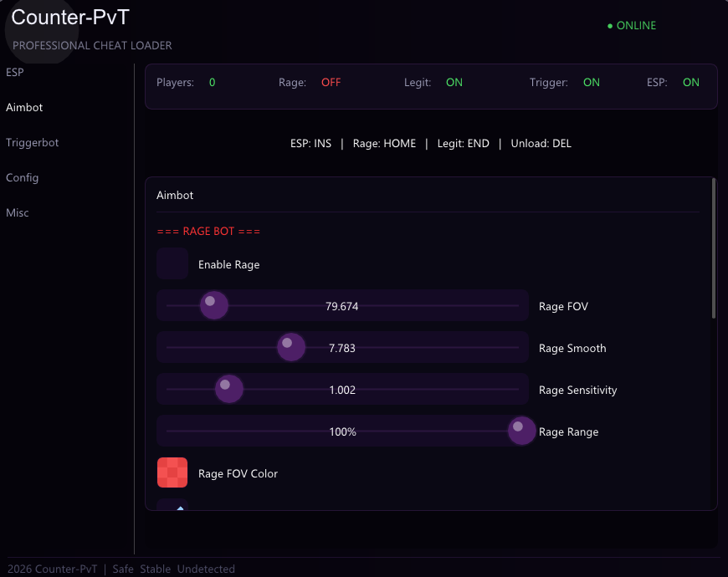728x577 pixels.
Task: Open the Rage FOV Color swatch
Action: [x=172, y=472]
